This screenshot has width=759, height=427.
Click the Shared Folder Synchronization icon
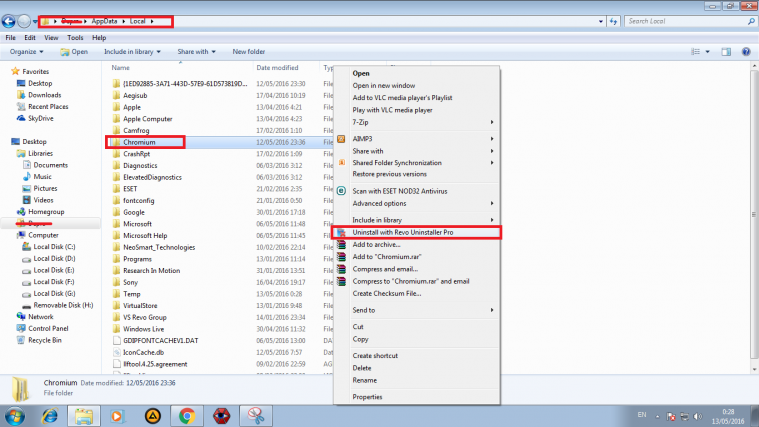tap(342, 163)
